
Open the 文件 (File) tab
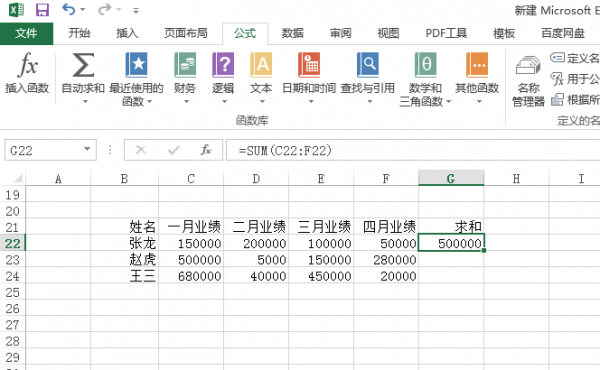pos(26,33)
